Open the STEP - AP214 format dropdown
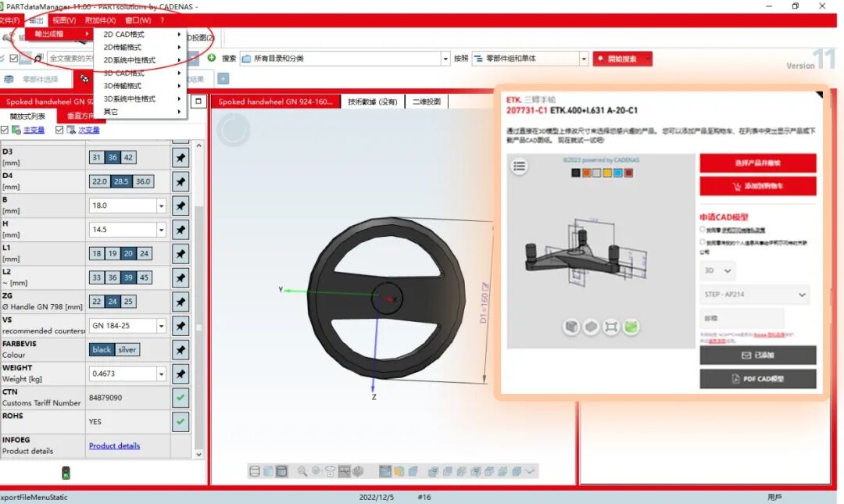The width and height of the screenshot is (844, 504). tap(755, 295)
